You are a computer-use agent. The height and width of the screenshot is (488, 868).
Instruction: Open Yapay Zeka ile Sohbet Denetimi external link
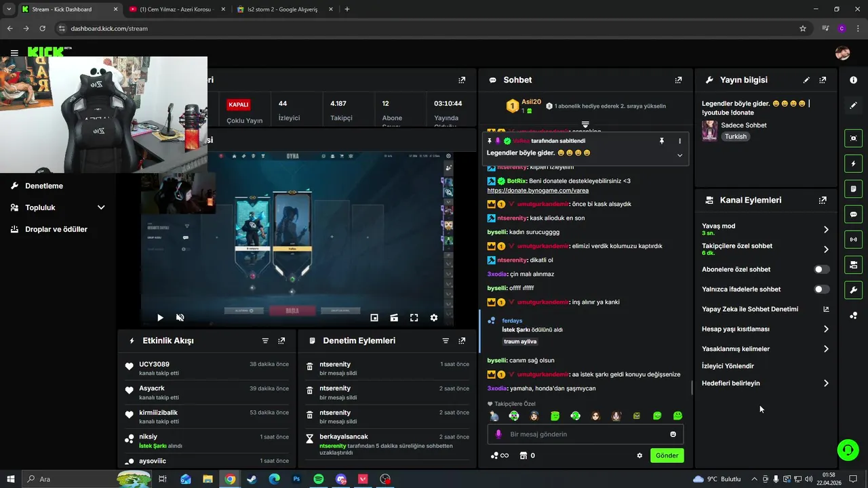point(826,309)
